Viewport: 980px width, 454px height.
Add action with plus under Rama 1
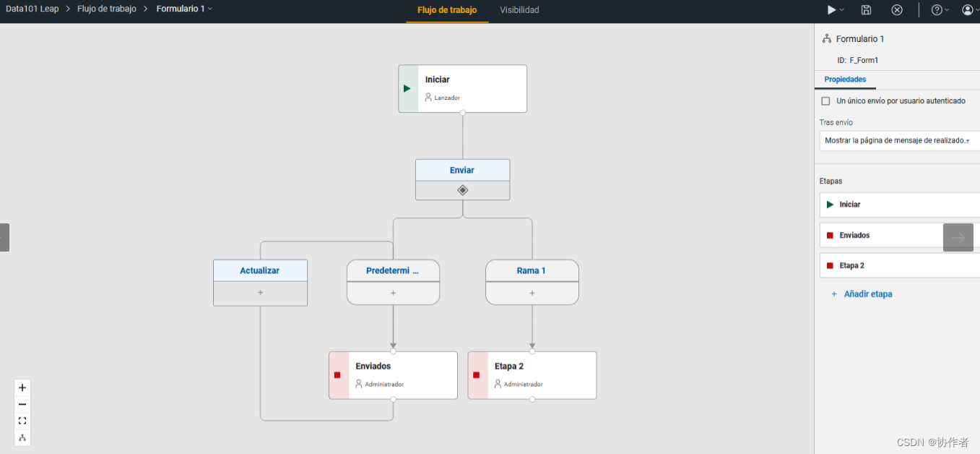(x=532, y=293)
